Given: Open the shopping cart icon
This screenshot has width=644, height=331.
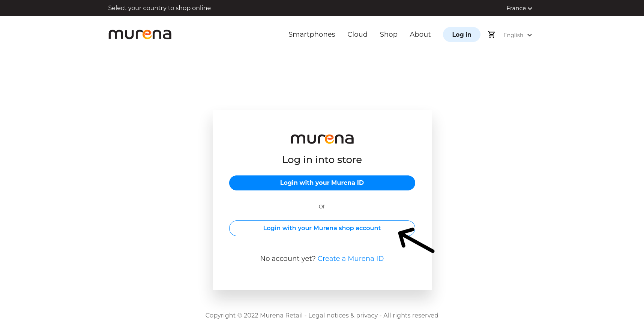Looking at the screenshot, I should pyautogui.click(x=491, y=34).
